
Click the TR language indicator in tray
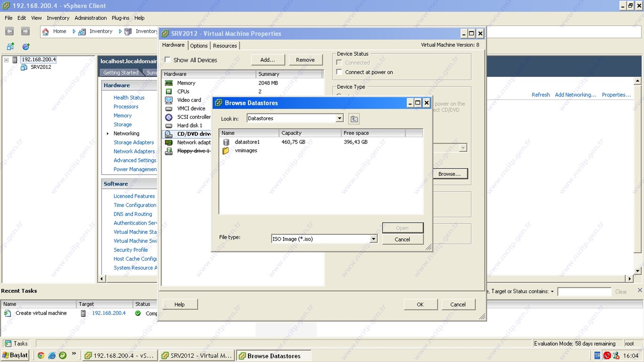pyautogui.click(x=597, y=355)
